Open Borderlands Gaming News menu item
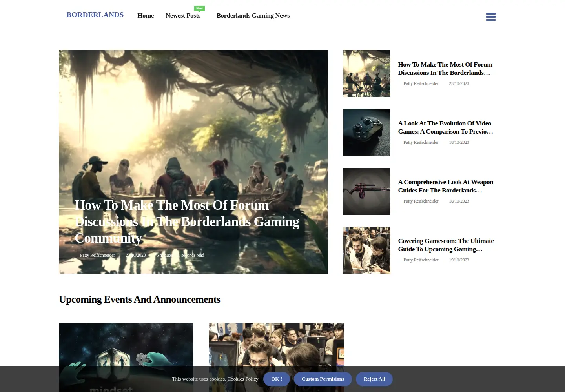The width and height of the screenshot is (565, 392). [253, 16]
